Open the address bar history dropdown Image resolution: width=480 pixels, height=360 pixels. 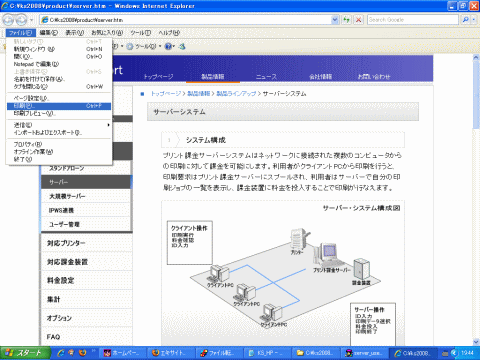pyautogui.click(x=335, y=20)
